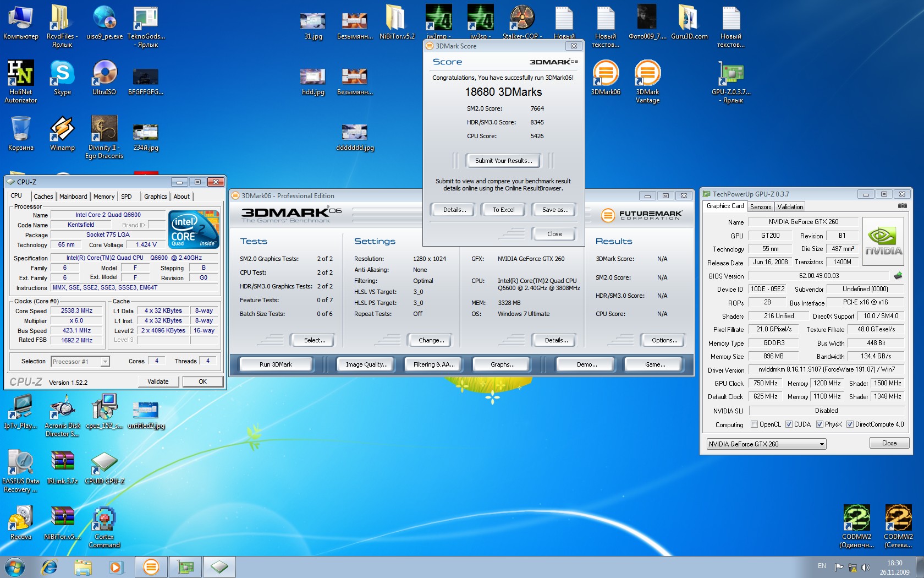Click the To Excel button

503,210
